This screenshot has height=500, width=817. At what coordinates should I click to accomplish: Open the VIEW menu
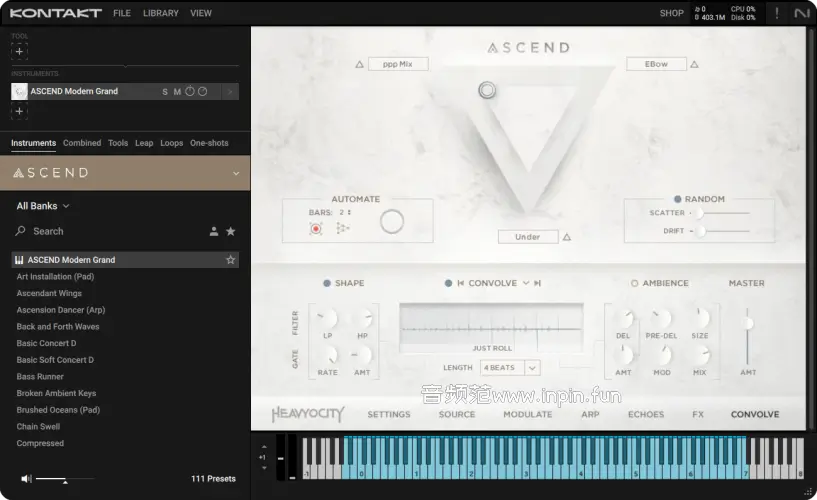201,13
